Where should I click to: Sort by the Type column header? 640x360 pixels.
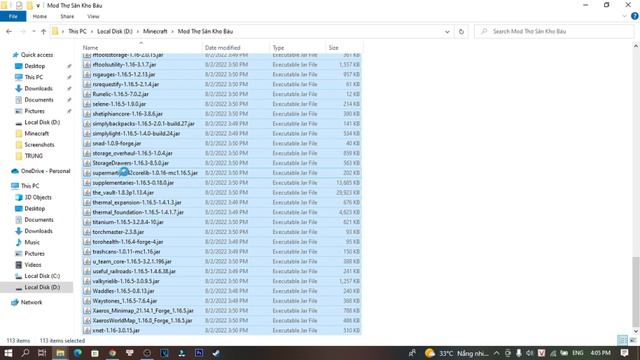point(298,48)
